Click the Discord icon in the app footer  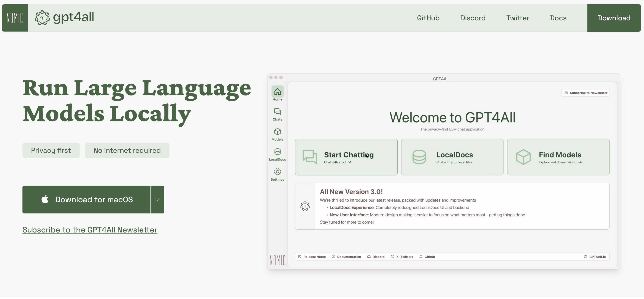point(369,257)
